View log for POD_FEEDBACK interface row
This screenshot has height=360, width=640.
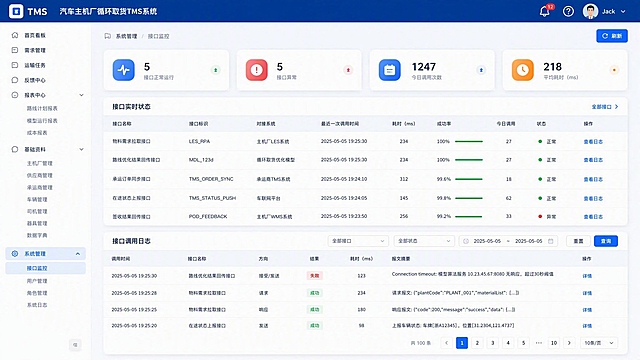tap(593, 217)
